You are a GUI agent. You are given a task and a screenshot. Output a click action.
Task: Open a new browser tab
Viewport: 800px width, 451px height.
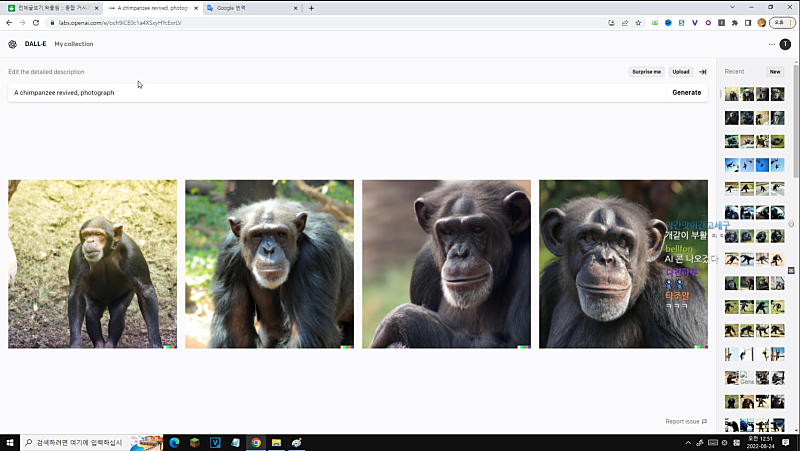(311, 7)
